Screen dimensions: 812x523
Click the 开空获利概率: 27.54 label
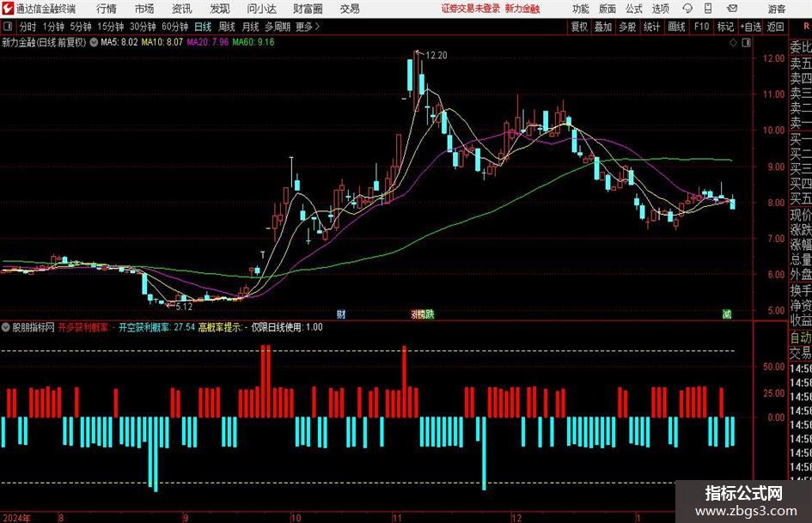(157, 327)
